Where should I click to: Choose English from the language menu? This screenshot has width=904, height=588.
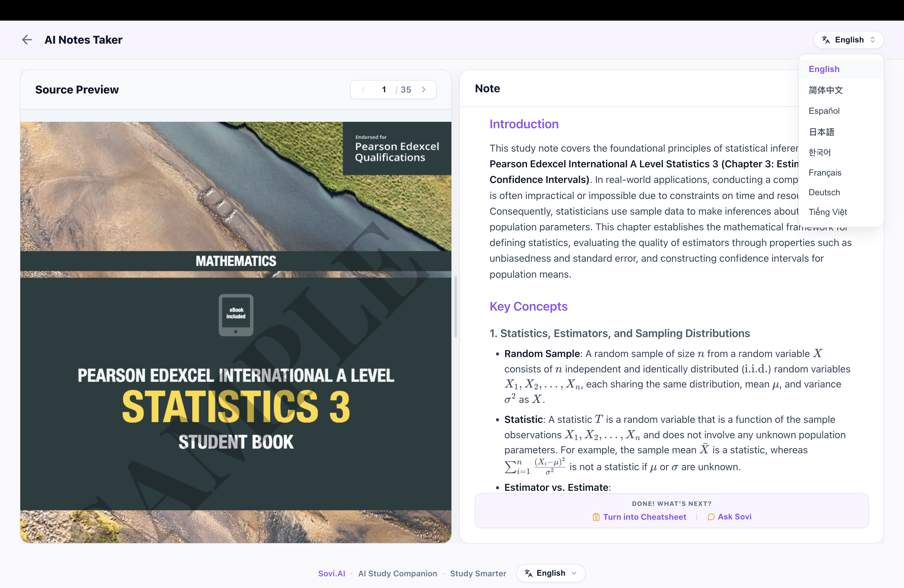coord(841,69)
